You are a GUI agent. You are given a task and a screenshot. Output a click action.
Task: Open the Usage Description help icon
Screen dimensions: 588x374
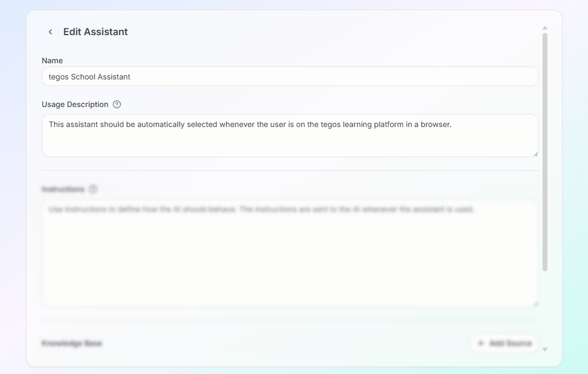(x=117, y=104)
